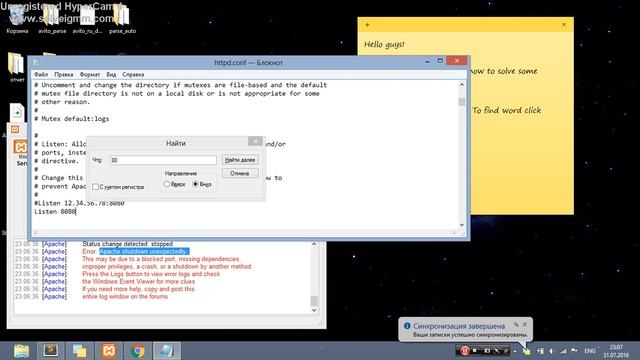Click the Notepad title bar document icon
Screen dimensions: 640x360
pyautogui.click(x=36, y=62)
